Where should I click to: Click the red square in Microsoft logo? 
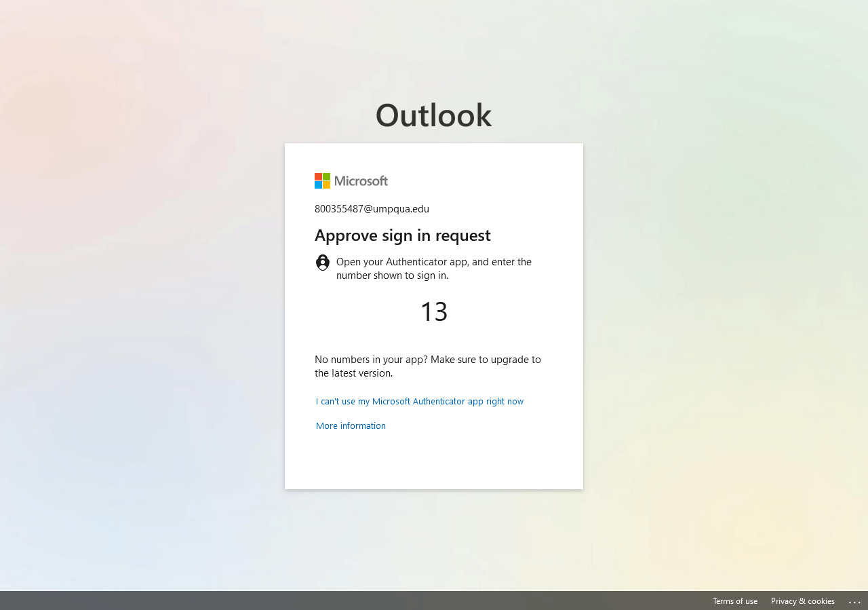[x=318, y=177]
